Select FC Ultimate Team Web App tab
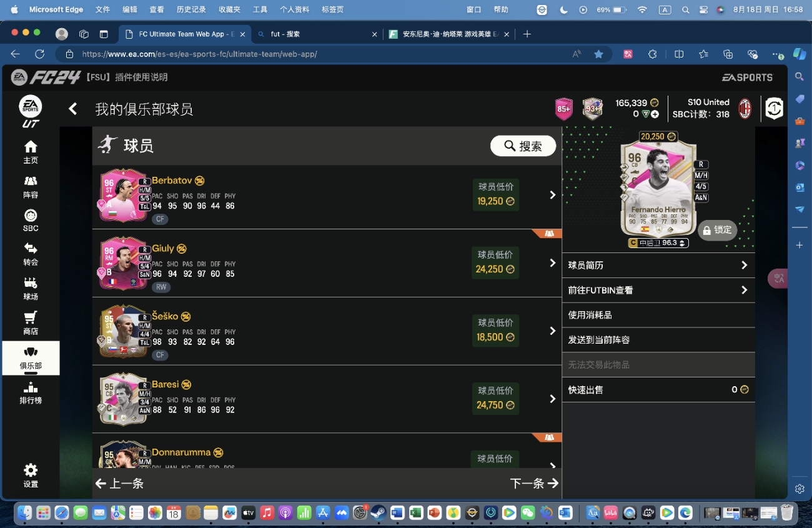This screenshot has height=528, width=812. tap(185, 34)
